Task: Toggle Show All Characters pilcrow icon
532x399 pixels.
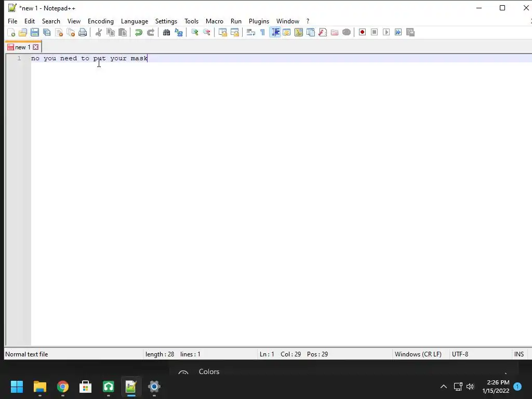Action: (262, 32)
